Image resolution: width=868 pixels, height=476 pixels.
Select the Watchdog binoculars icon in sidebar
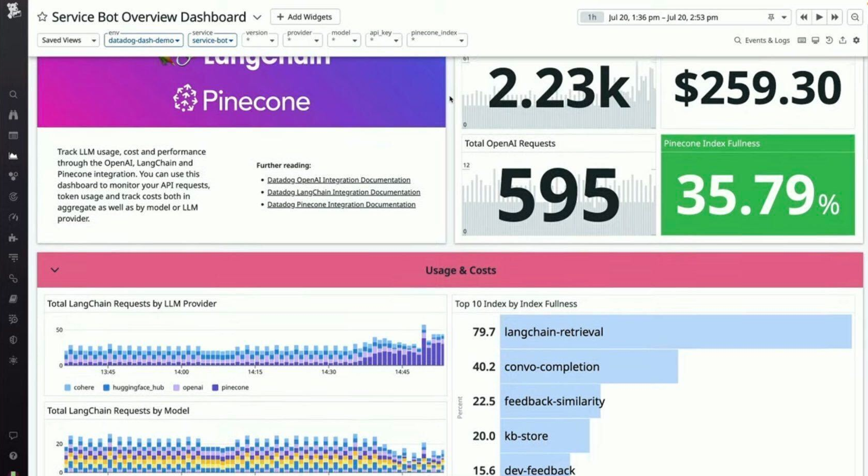click(13, 115)
